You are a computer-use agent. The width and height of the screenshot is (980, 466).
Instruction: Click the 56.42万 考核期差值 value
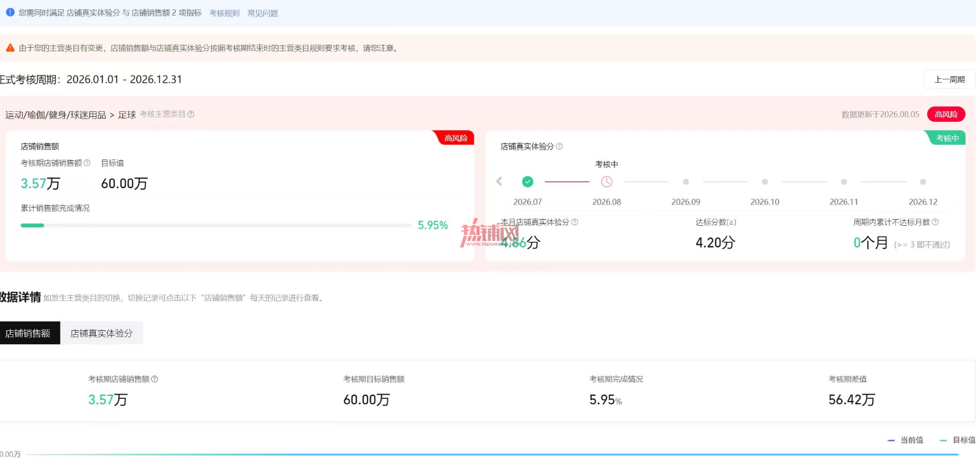pyautogui.click(x=852, y=400)
